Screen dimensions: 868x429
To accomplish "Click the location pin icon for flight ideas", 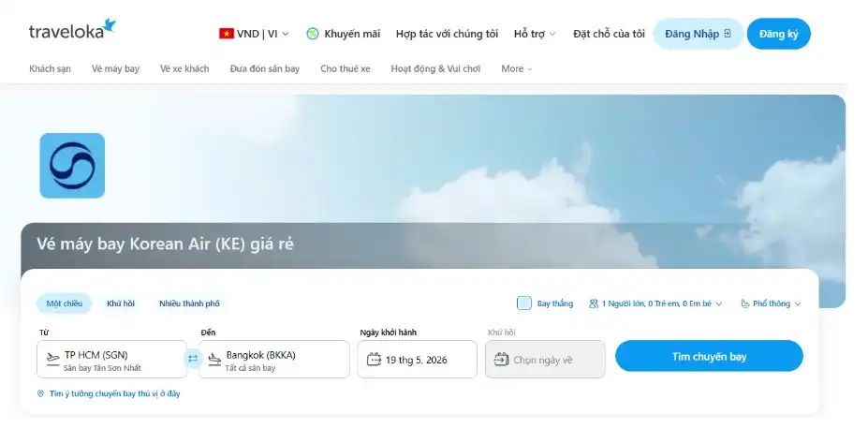I will tap(40, 393).
